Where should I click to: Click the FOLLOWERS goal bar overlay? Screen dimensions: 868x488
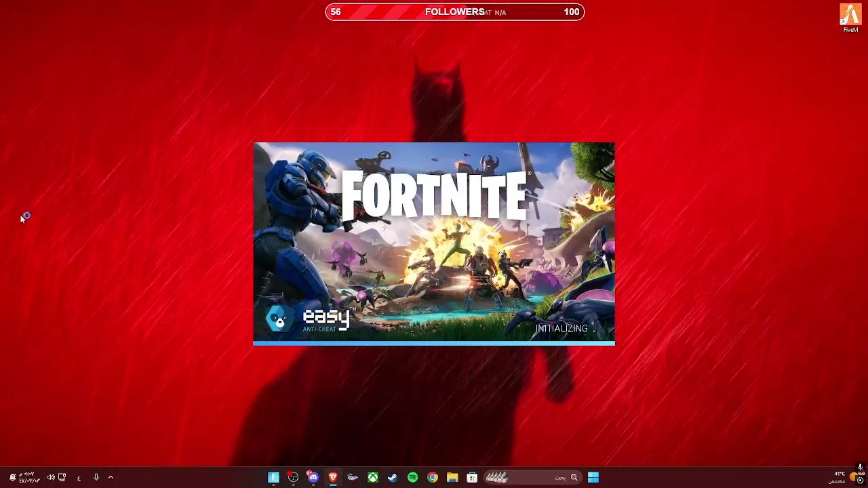pos(454,12)
